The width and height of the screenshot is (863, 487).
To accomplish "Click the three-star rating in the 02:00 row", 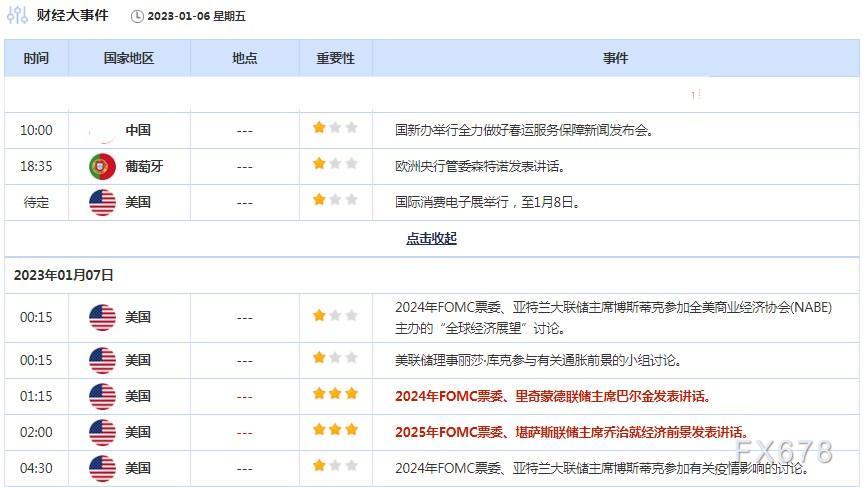I will pos(335,429).
